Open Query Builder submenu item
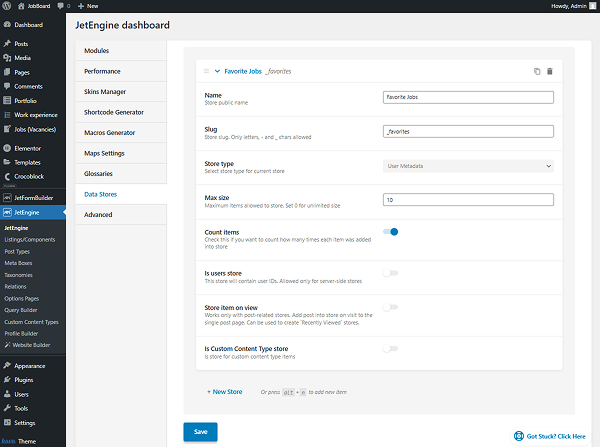Viewport: 600px width, 447px height. click(21, 310)
